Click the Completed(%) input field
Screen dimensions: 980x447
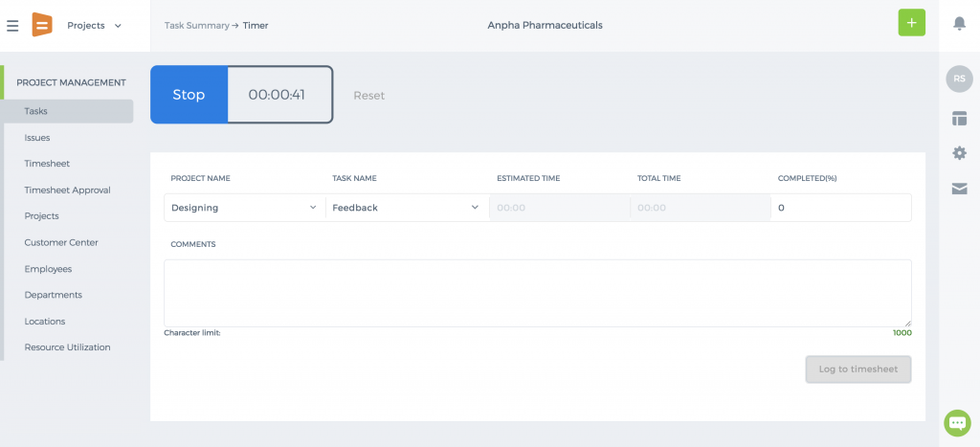(841, 208)
